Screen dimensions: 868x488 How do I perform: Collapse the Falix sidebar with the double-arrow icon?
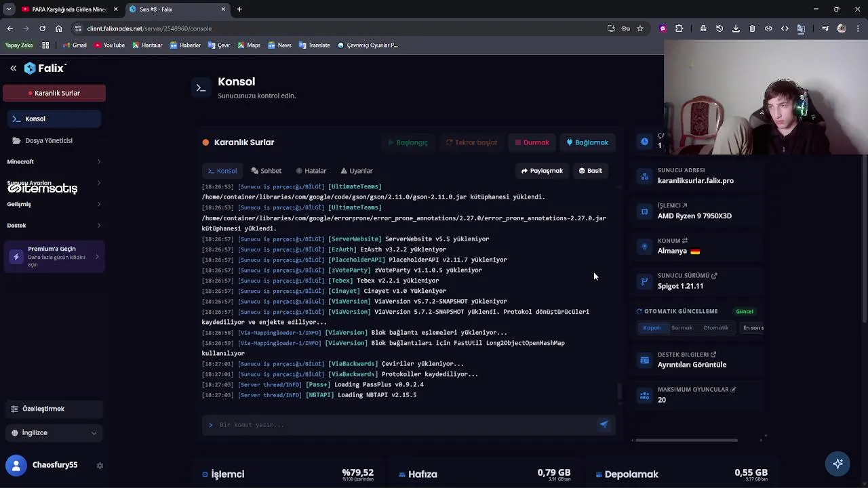(x=13, y=68)
